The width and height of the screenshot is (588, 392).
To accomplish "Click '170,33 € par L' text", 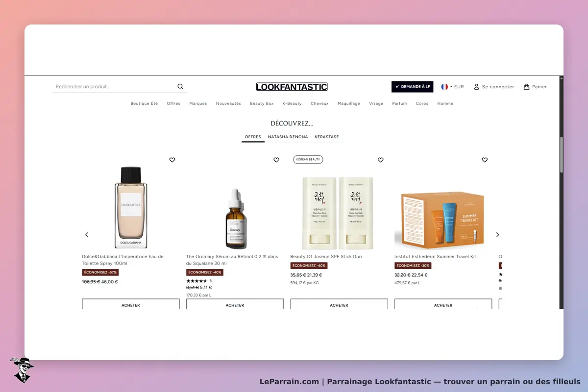I will [x=199, y=295].
